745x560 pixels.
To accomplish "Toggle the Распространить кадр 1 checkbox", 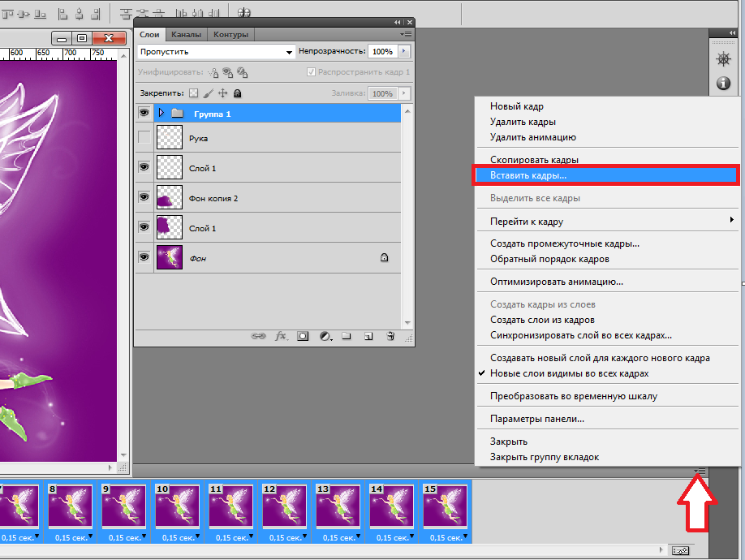I will pos(311,71).
